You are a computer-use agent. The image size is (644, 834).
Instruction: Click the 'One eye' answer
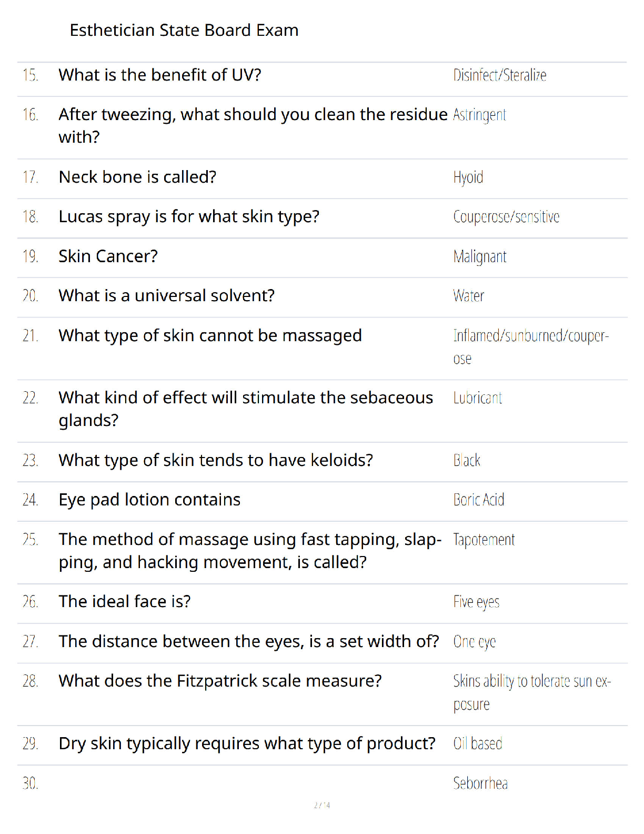pos(475,642)
